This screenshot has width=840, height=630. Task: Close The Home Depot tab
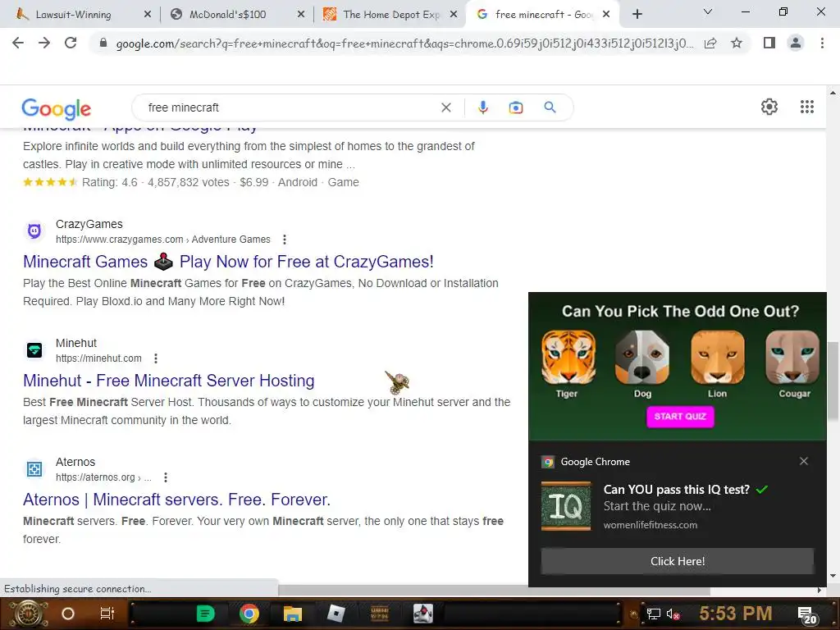pyautogui.click(x=453, y=15)
